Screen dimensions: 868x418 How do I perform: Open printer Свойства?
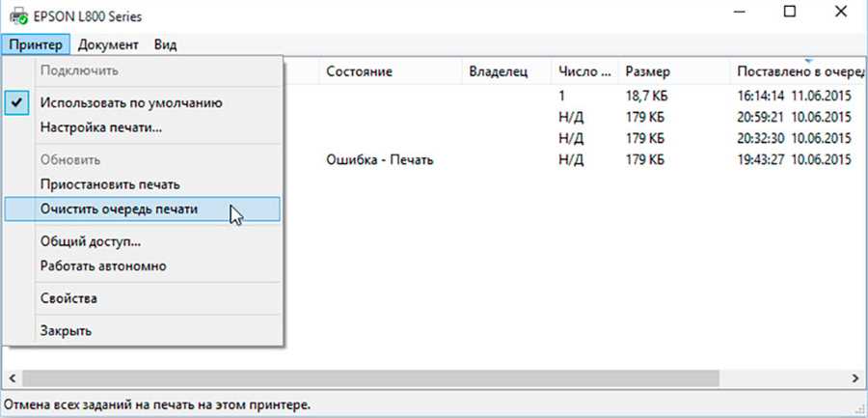[68, 298]
